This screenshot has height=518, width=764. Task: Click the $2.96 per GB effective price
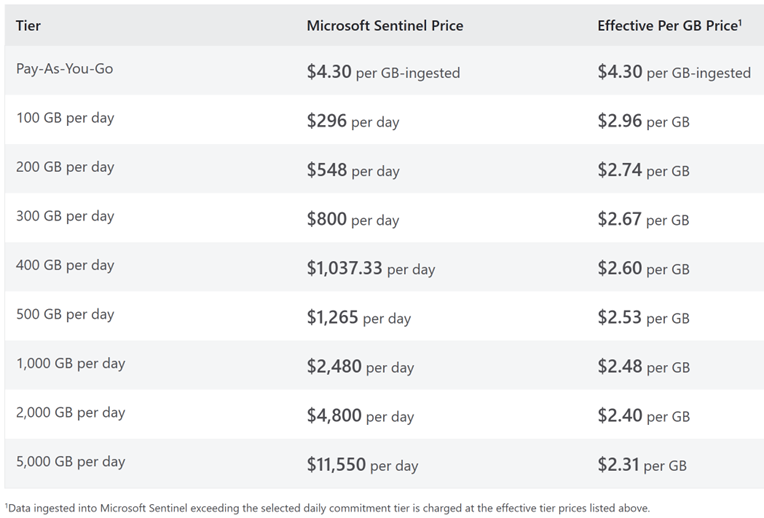pyautogui.click(x=643, y=121)
